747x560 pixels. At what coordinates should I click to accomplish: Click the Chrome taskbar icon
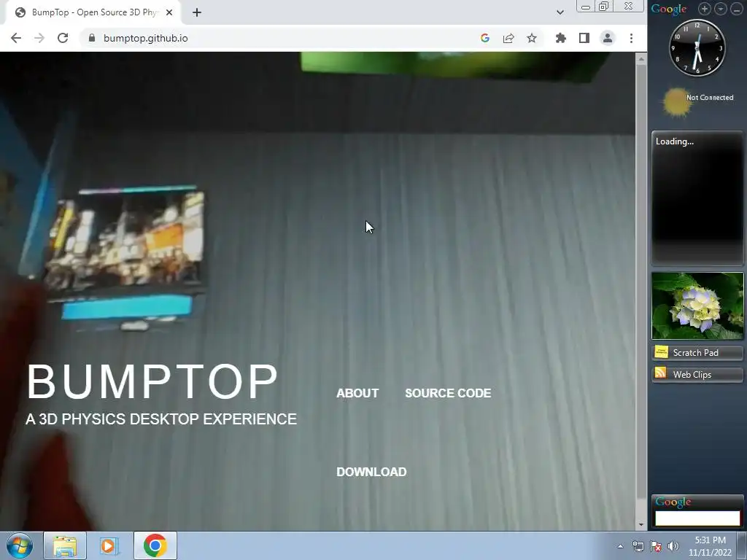pyautogui.click(x=155, y=545)
